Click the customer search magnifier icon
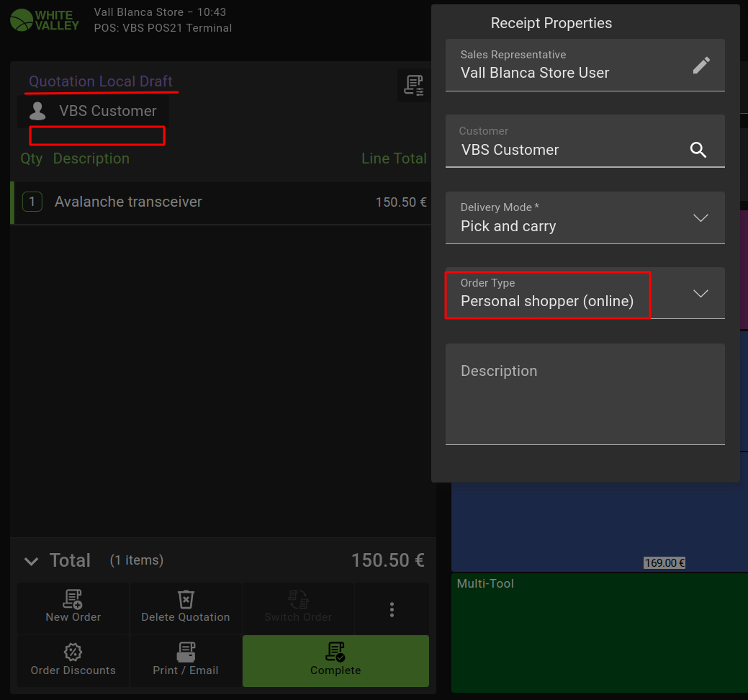This screenshot has width=748, height=700. (698, 150)
